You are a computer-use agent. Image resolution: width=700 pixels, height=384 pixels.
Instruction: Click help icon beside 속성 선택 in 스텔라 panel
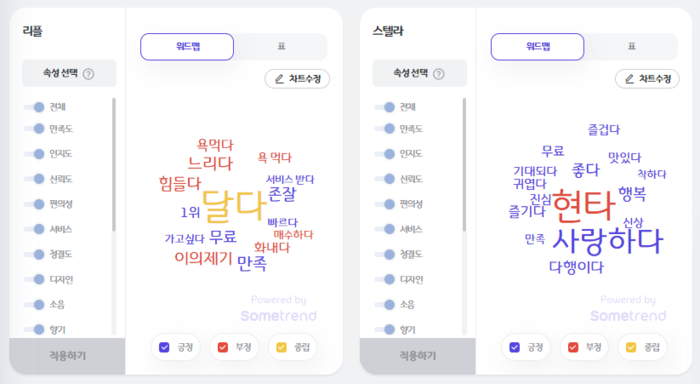pyautogui.click(x=439, y=74)
